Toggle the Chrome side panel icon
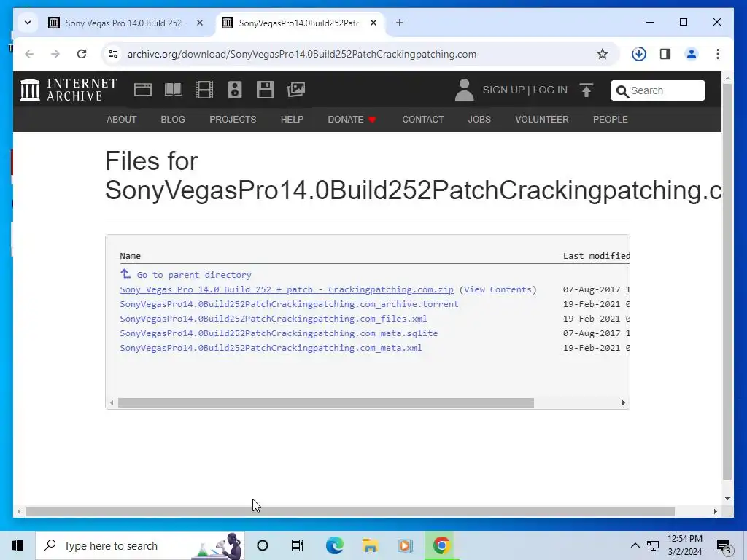747x560 pixels. click(x=665, y=54)
